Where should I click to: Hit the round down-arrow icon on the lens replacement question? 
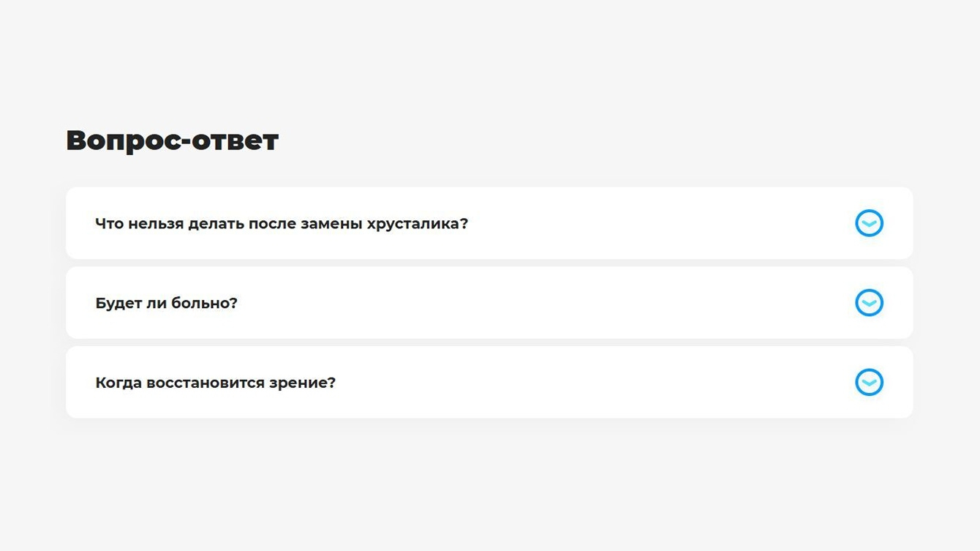pyautogui.click(x=869, y=223)
